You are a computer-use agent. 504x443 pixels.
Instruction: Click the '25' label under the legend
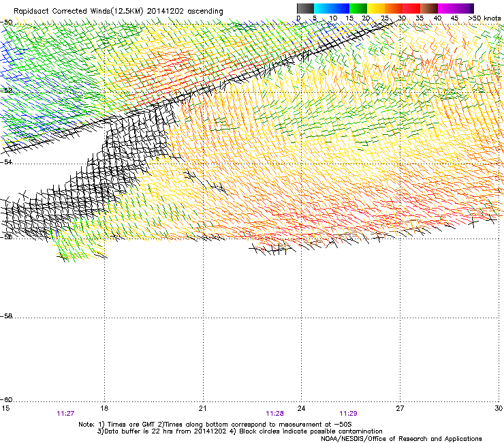coord(385,18)
